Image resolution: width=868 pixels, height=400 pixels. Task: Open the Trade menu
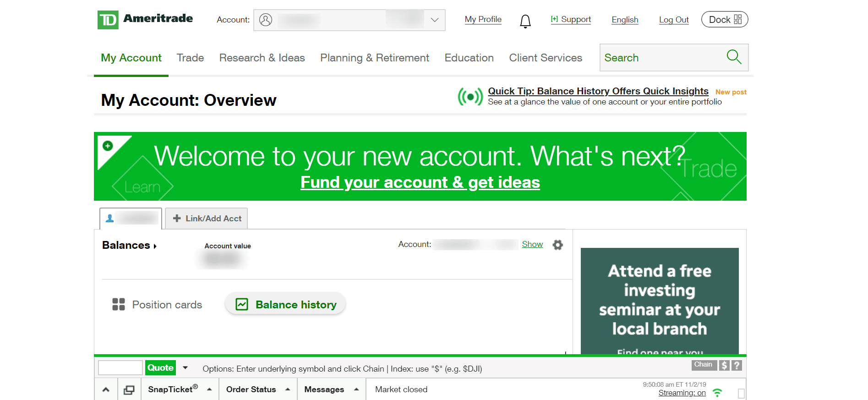(x=190, y=58)
